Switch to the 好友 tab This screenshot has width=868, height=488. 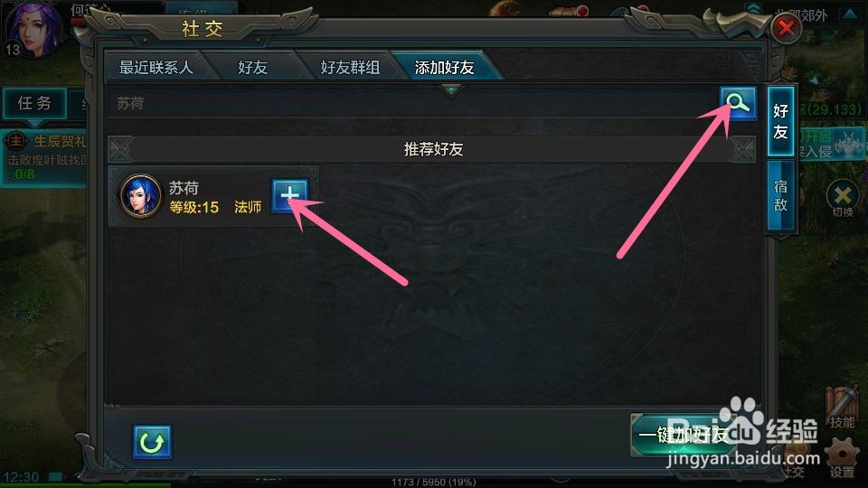[252, 67]
